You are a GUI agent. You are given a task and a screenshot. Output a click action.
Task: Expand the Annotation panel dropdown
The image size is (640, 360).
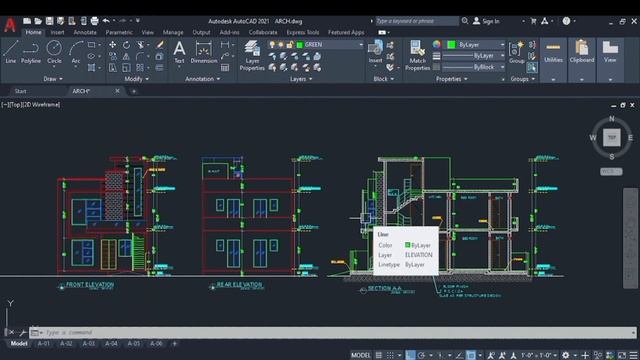[202, 79]
